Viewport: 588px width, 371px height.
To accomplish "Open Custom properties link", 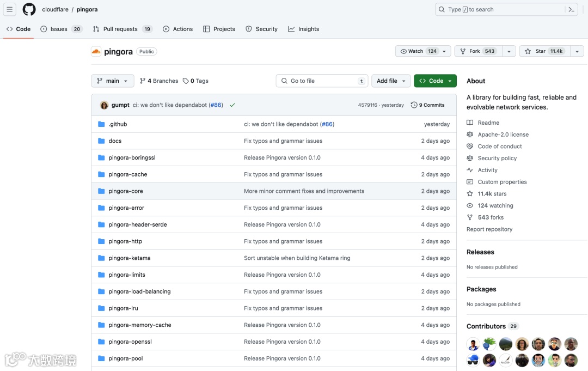I will tap(502, 182).
